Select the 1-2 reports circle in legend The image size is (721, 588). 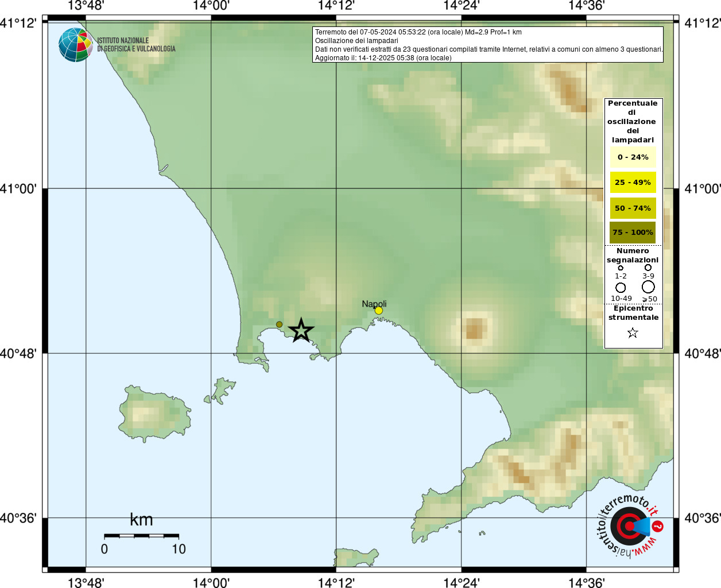tap(621, 268)
